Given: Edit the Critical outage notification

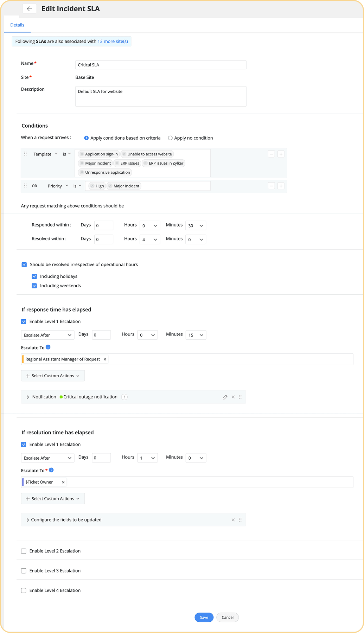Looking at the screenshot, I should click(225, 397).
